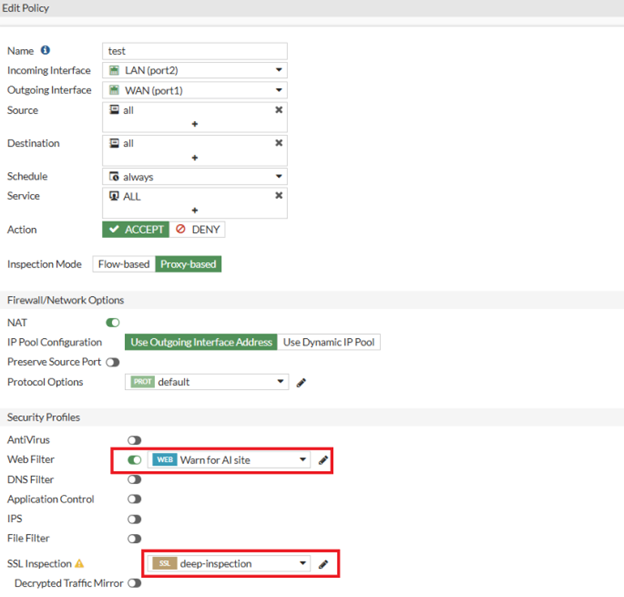
Task: Click the 'Security Profiles' section header
Action: tap(44, 417)
